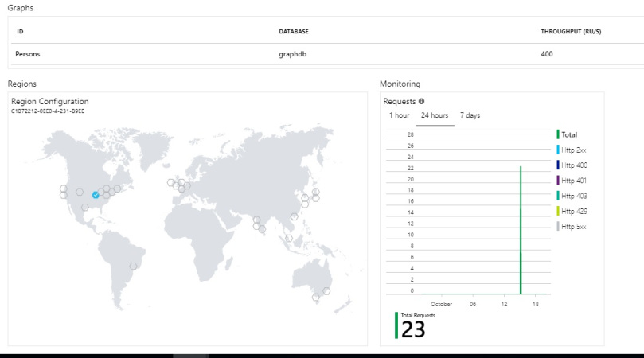Select the active blue checkmark region marker

(96, 195)
